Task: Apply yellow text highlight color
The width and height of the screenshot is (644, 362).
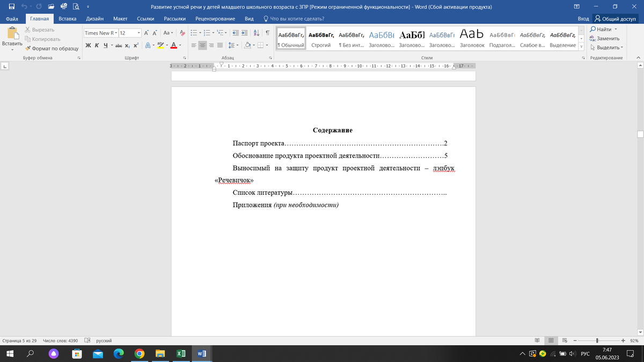Action: 160,45
